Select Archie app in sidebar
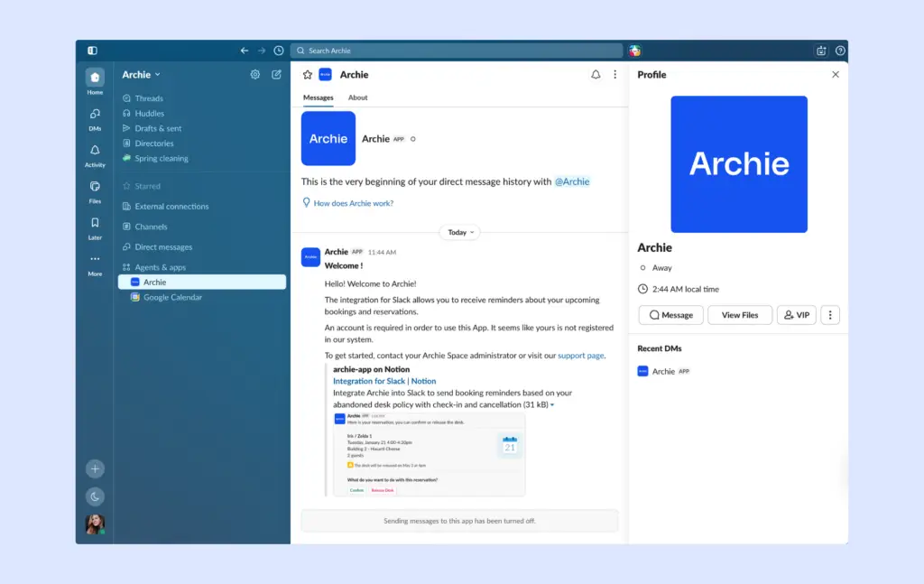The height and width of the screenshot is (584, 924). pos(202,283)
